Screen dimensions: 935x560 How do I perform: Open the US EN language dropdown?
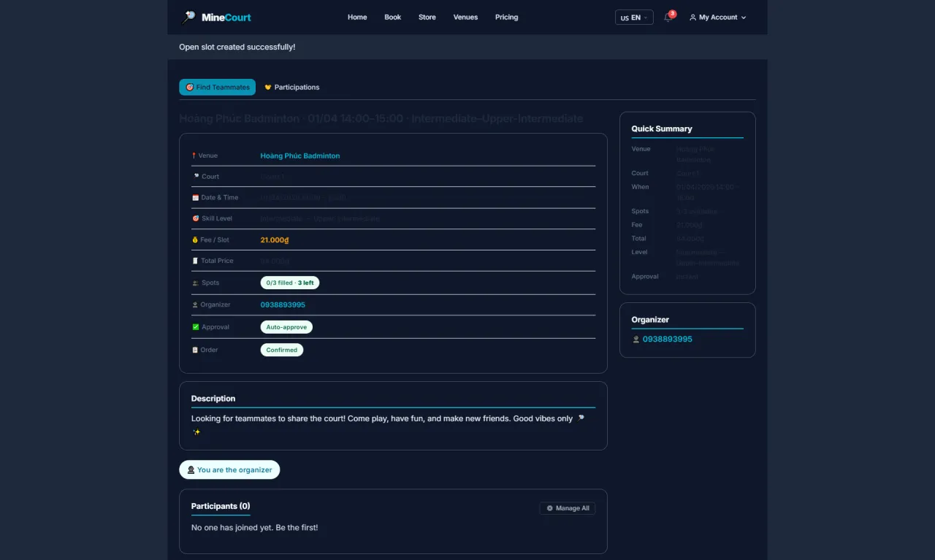(x=634, y=18)
